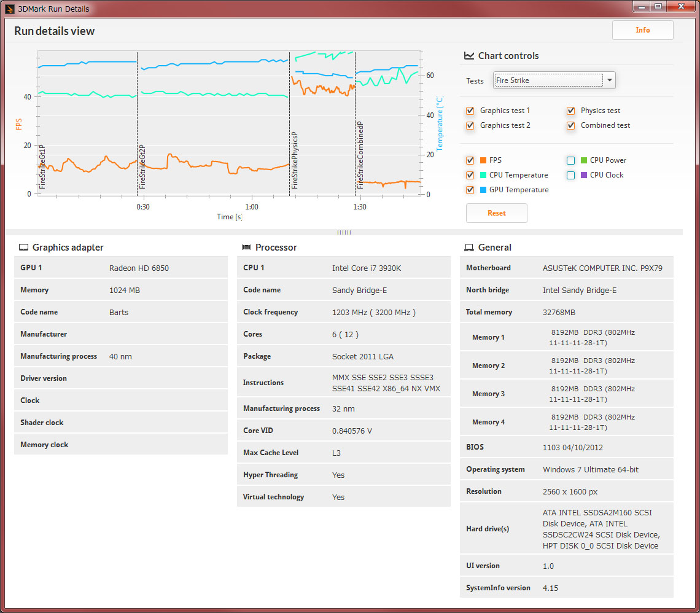Click the 3DMark logo in title bar
This screenshot has width=700, height=613.
click(x=10, y=9)
